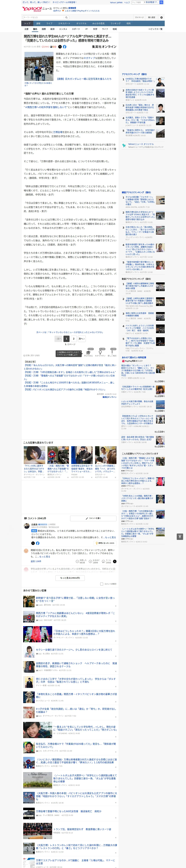186x868 pixels.
Task: Click コメントを書く button
Action: [93, 518]
